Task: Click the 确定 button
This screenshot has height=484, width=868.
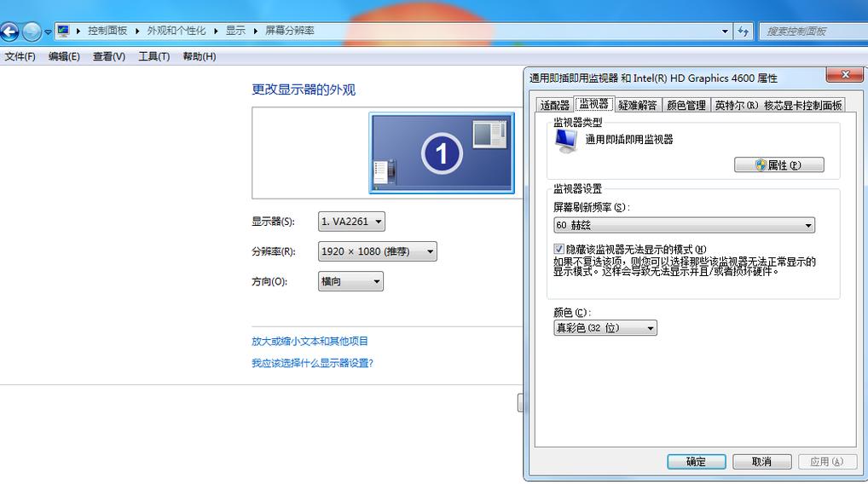Action: (696, 462)
